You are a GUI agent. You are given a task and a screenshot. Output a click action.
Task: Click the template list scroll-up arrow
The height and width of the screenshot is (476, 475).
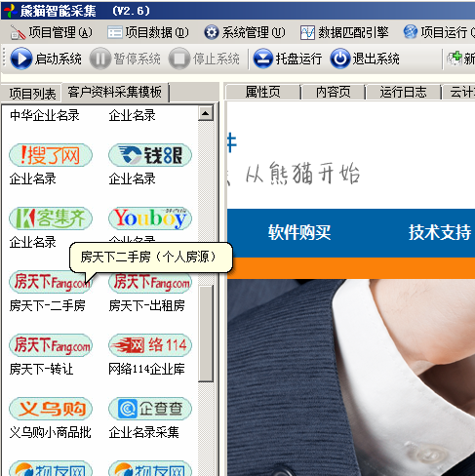pyautogui.click(x=206, y=113)
